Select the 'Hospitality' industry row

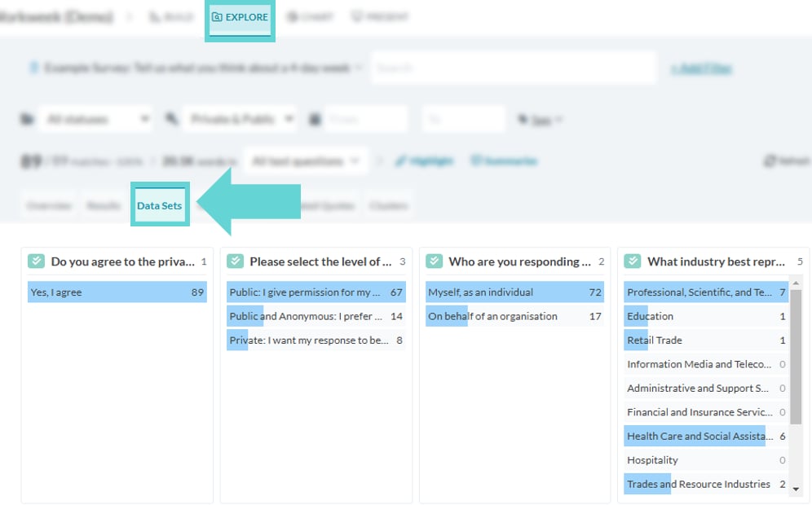click(x=706, y=460)
